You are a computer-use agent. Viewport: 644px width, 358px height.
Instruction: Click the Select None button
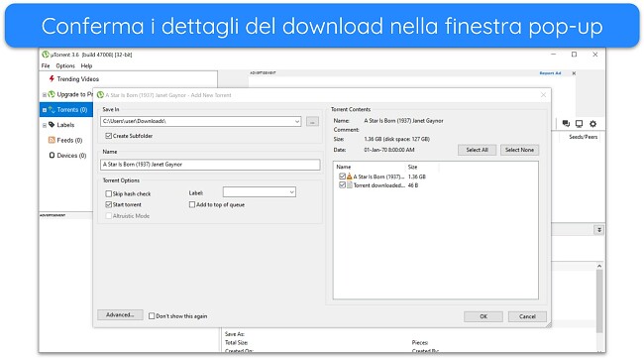pos(519,150)
